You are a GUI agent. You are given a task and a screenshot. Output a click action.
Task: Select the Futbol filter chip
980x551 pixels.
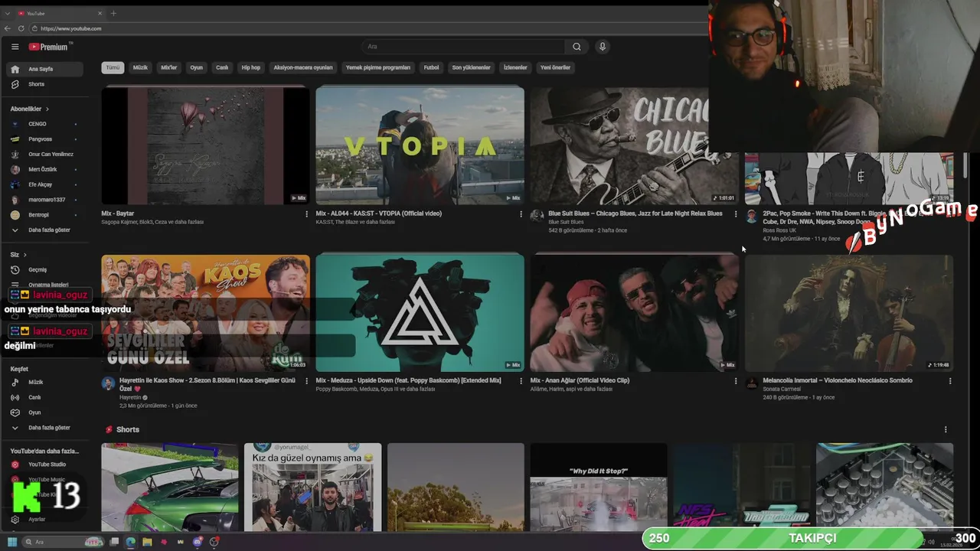[x=432, y=67]
